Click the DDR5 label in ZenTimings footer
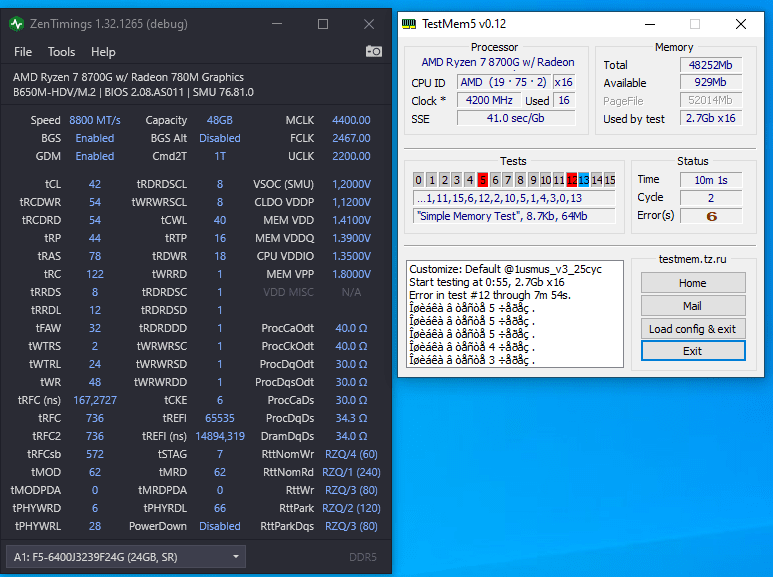This screenshot has width=773, height=577. point(362,557)
